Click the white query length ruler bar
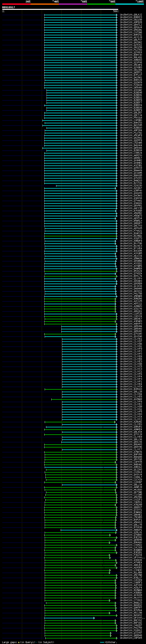 point(60,10)
